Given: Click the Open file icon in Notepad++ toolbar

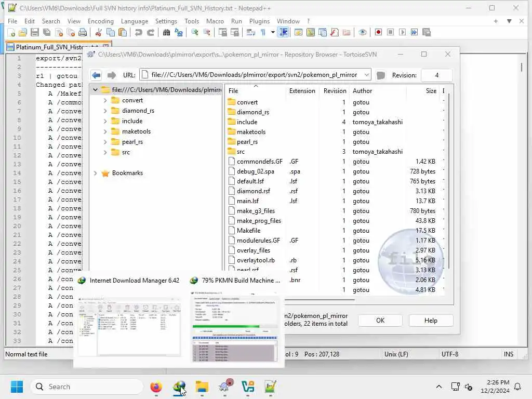Looking at the screenshot, I should 23,32.
